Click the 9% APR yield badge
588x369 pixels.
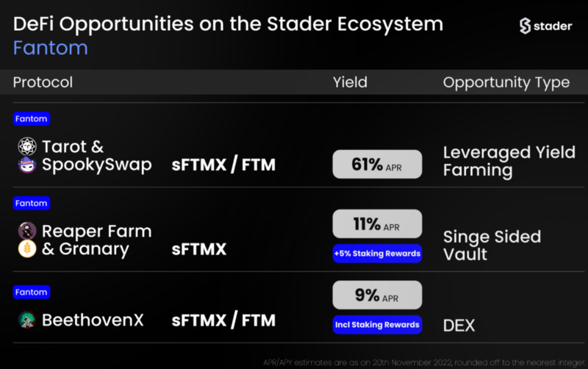(x=377, y=295)
